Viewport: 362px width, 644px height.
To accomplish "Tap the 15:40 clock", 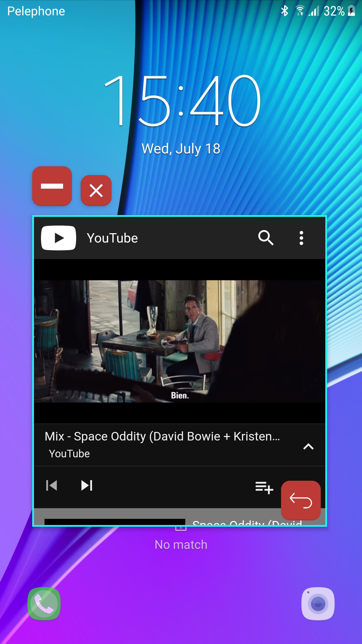I will 183,101.
